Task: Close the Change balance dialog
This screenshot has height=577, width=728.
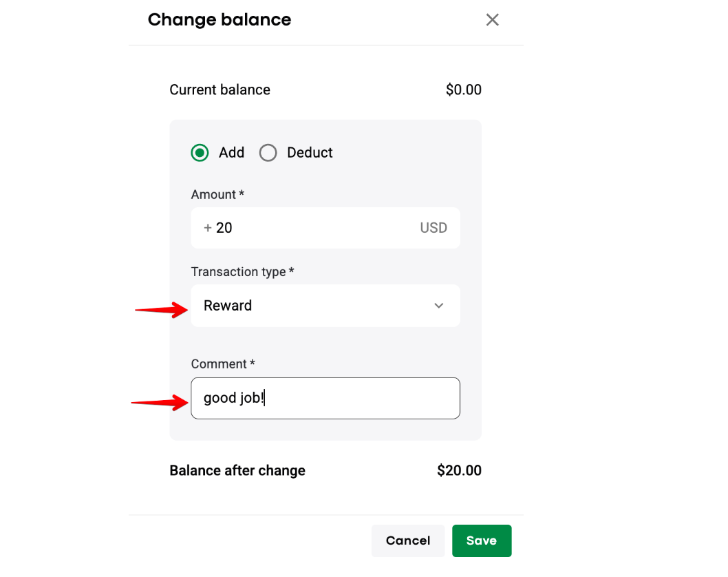Action: pyautogui.click(x=492, y=20)
